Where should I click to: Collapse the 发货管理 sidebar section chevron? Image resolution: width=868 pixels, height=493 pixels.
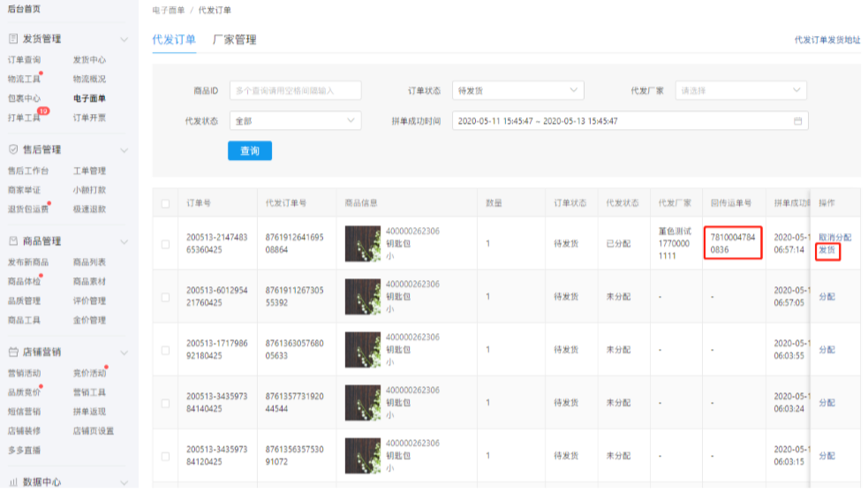click(124, 39)
